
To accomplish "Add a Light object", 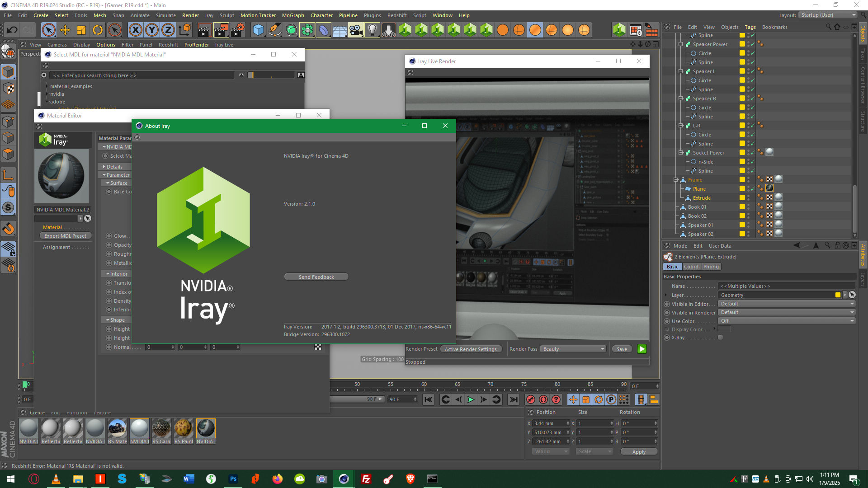I will coord(372,30).
